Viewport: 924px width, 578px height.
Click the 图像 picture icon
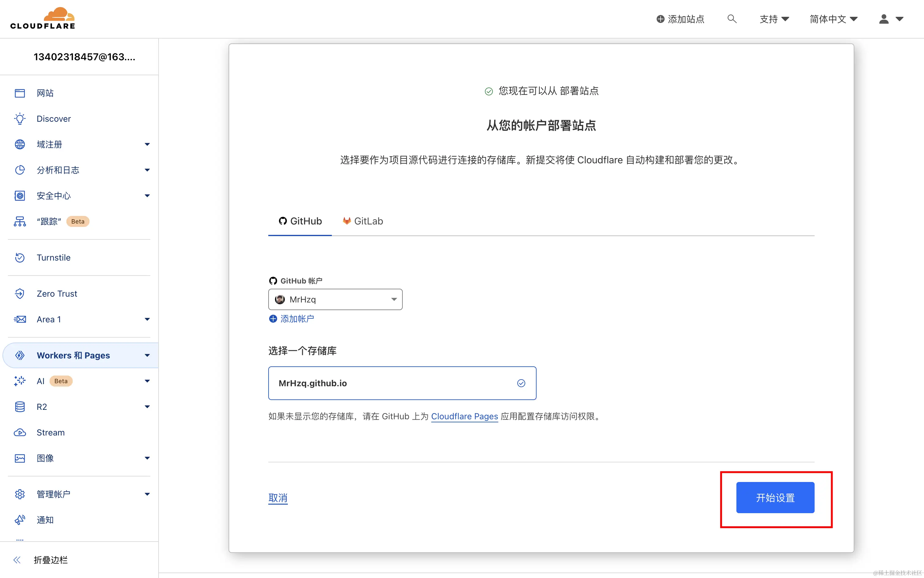(20, 458)
